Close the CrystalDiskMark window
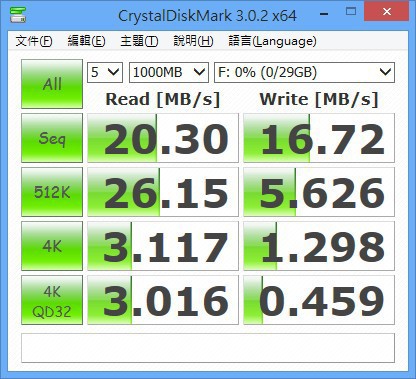 387,12
